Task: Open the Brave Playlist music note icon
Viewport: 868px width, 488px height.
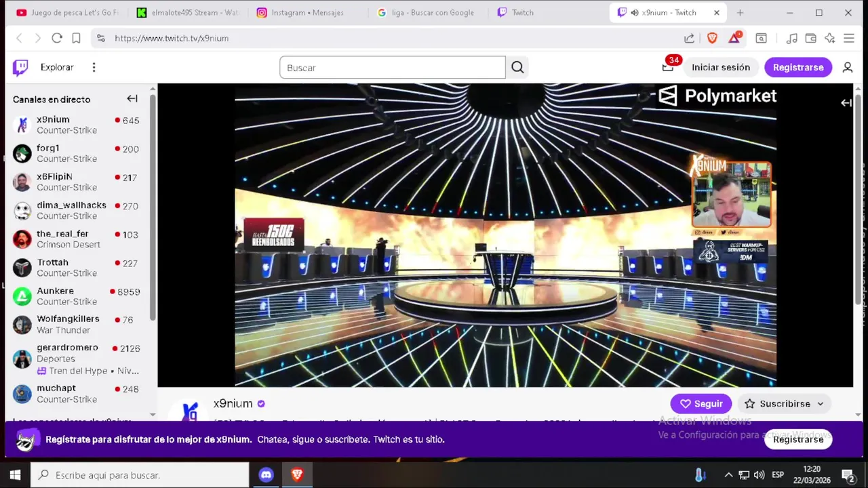Action: [791, 38]
